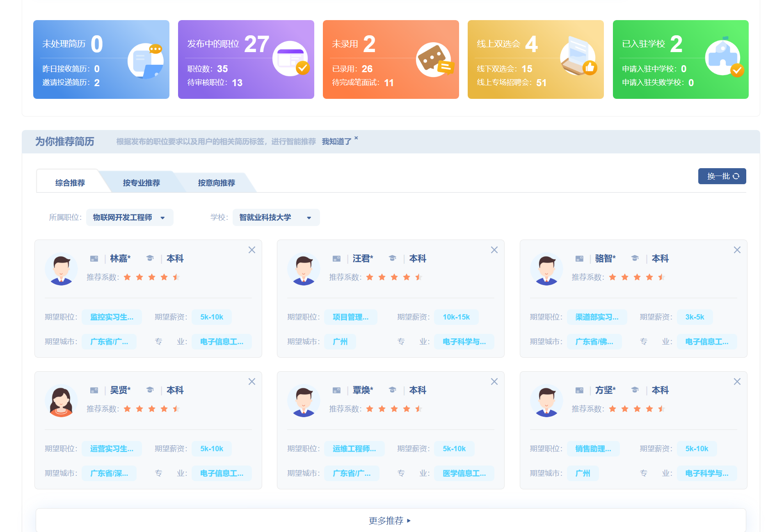Dismiss the 方坚* candidate card
Image resolution: width=784 pixels, height=532 pixels.
pyautogui.click(x=737, y=381)
